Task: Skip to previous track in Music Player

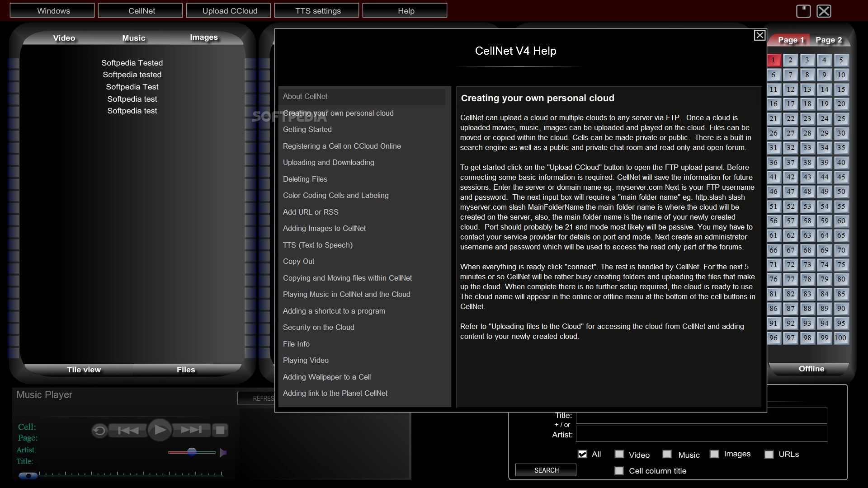Action: pos(128,430)
